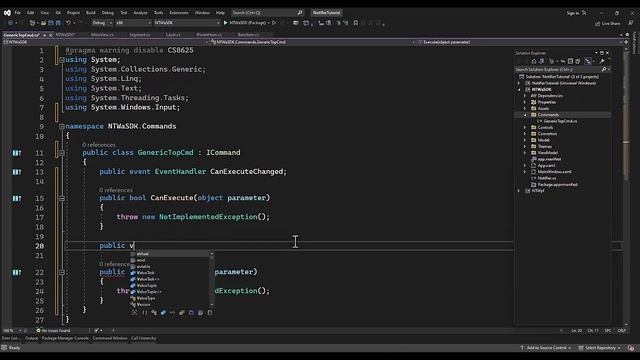Toggle namespaces IntelliSense filter braces icon
Screen dimensions: 640x360
144,313
